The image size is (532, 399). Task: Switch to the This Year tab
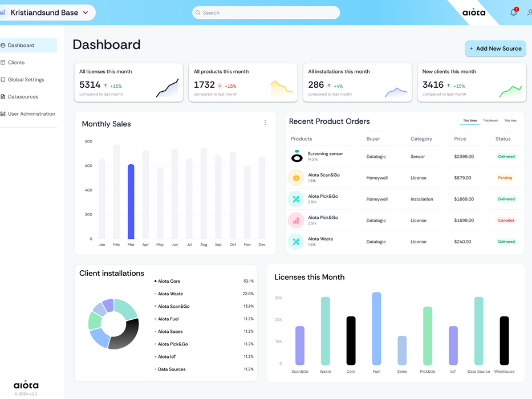510,120
